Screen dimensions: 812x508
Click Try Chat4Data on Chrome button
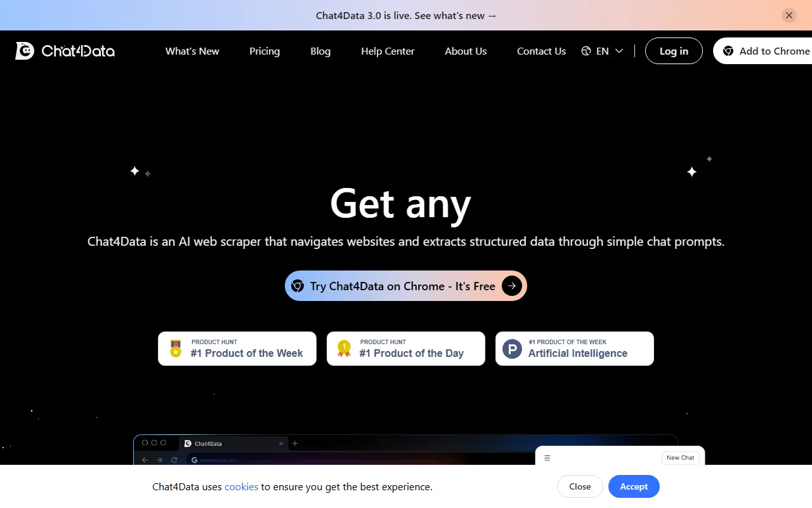pos(406,286)
